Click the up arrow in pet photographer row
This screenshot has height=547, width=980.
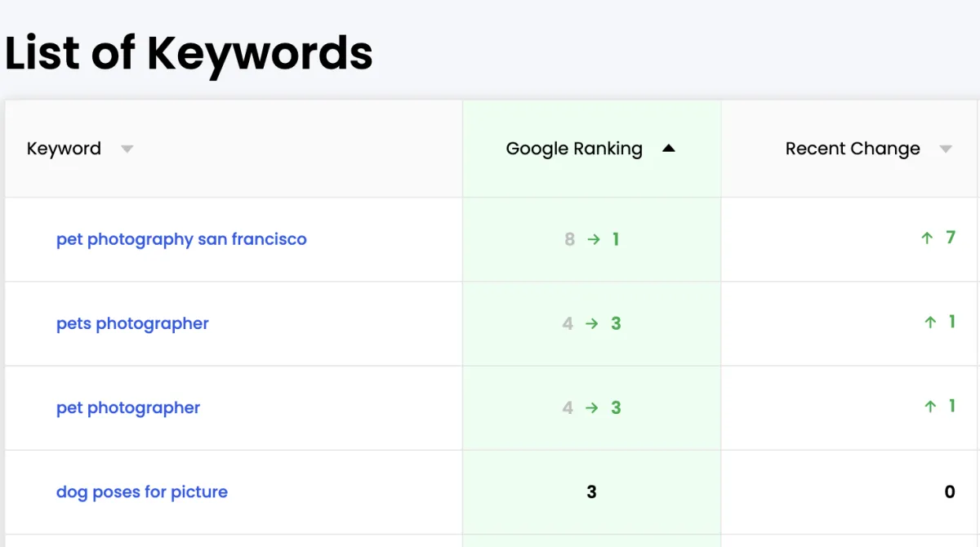[930, 407]
